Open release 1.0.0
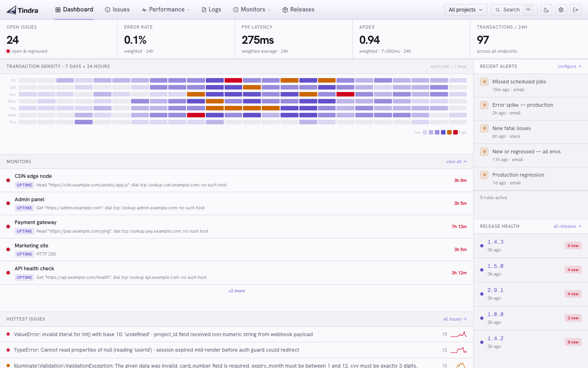 531,318
